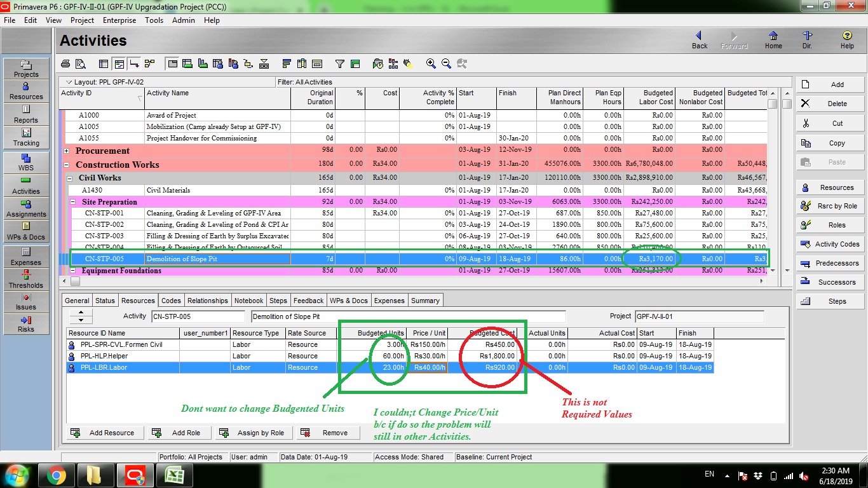Open Assignments in the left sidebar

click(26, 208)
